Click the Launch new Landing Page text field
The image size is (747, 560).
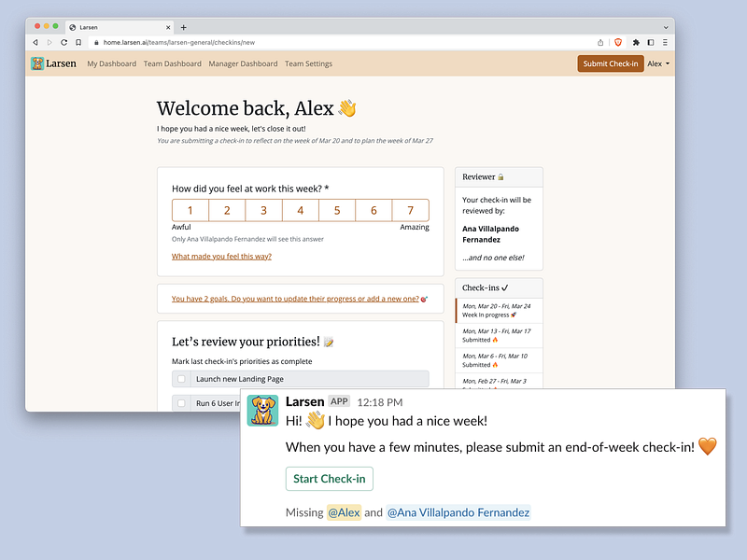[x=310, y=379]
